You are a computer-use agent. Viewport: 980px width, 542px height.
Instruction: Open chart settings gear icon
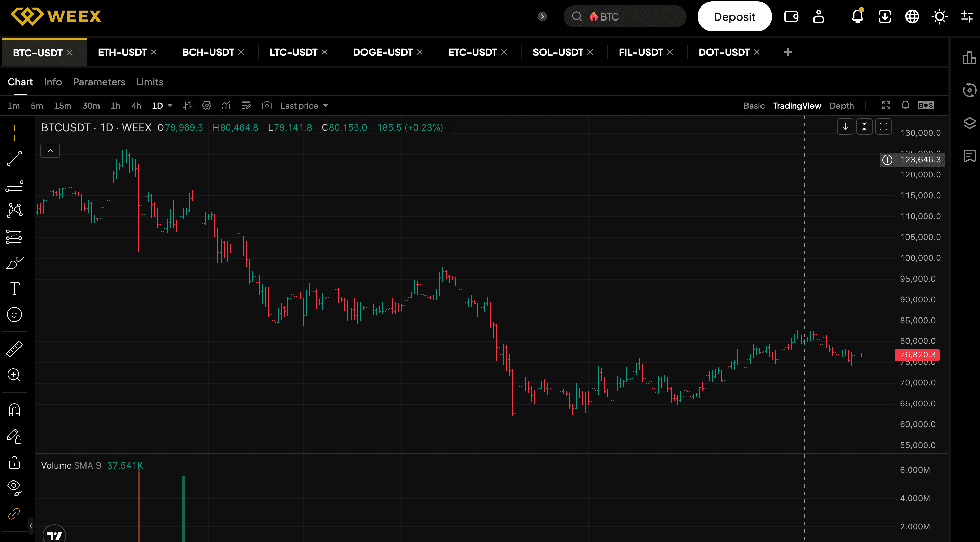click(x=207, y=105)
